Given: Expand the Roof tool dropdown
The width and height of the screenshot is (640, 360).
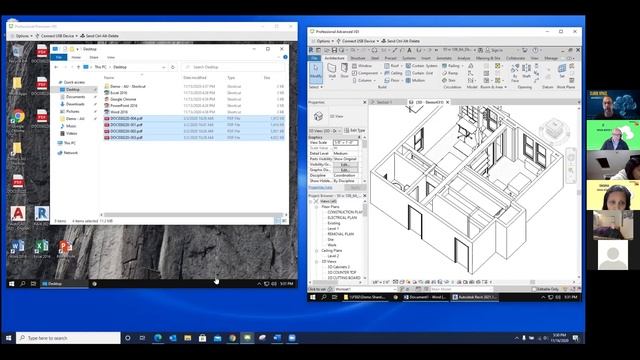Looking at the screenshot, I should pyautogui.click(x=402, y=66).
